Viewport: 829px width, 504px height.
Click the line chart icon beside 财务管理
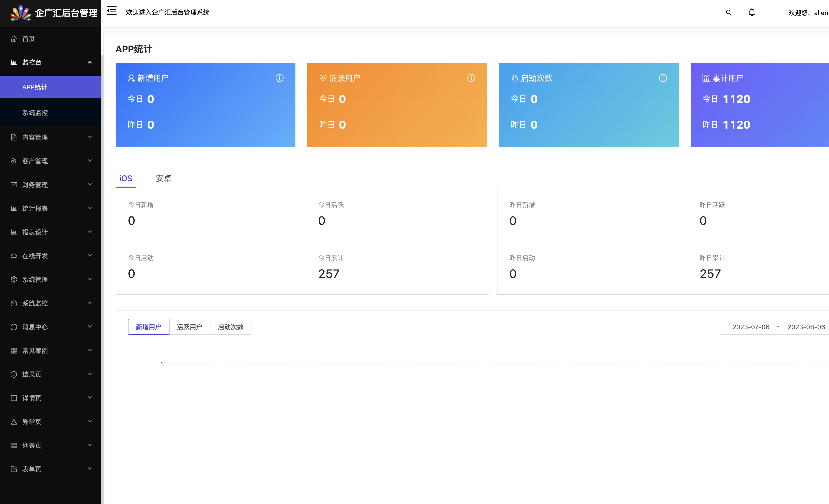coord(14,185)
